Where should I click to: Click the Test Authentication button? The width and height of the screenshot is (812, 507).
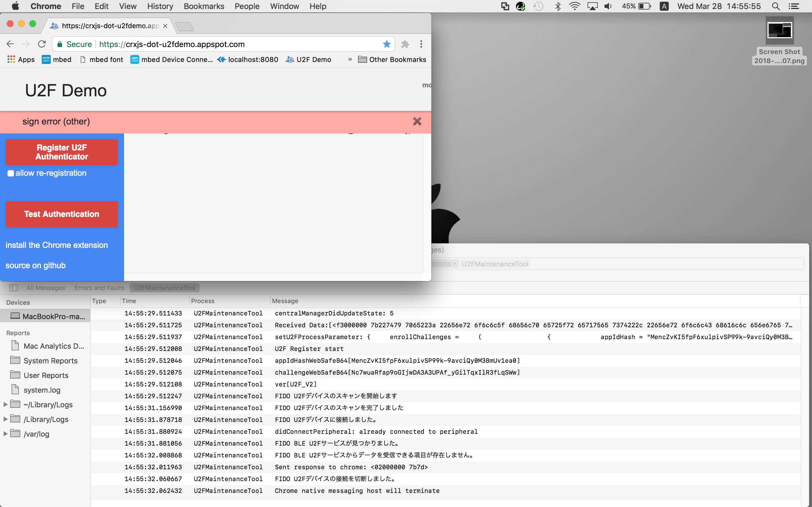61,214
